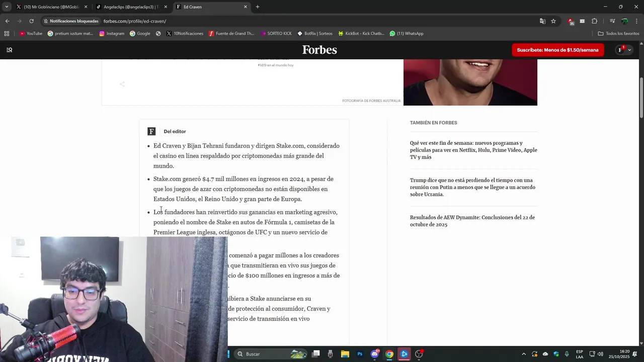This screenshot has height=362, width=644.
Task: Show hidden system tray icons
Action: click(524, 354)
